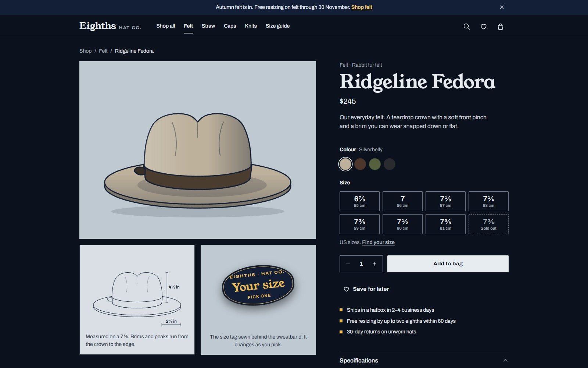Select size 7⅝ (61 cm)
This screenshot has height=368, width=588.
(445, 224)
